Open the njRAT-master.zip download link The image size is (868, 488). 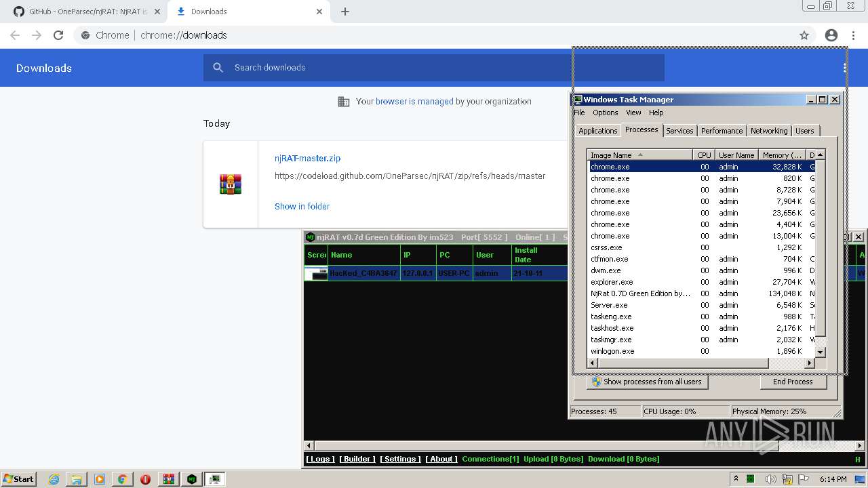coord(307,158)
